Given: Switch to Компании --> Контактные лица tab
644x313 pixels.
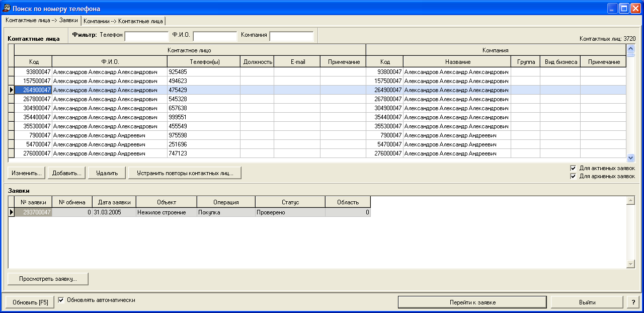Looking at the screenshot, I should click(123, 21).
